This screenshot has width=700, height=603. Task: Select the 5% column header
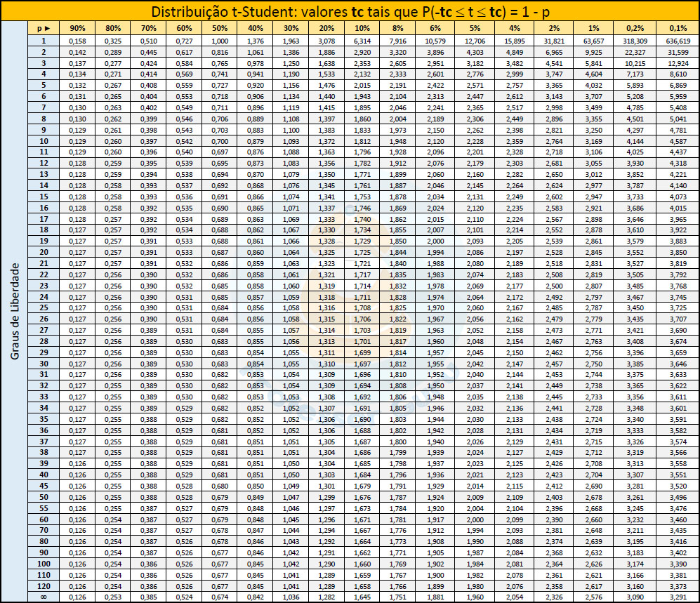click(x=475, y=28)
